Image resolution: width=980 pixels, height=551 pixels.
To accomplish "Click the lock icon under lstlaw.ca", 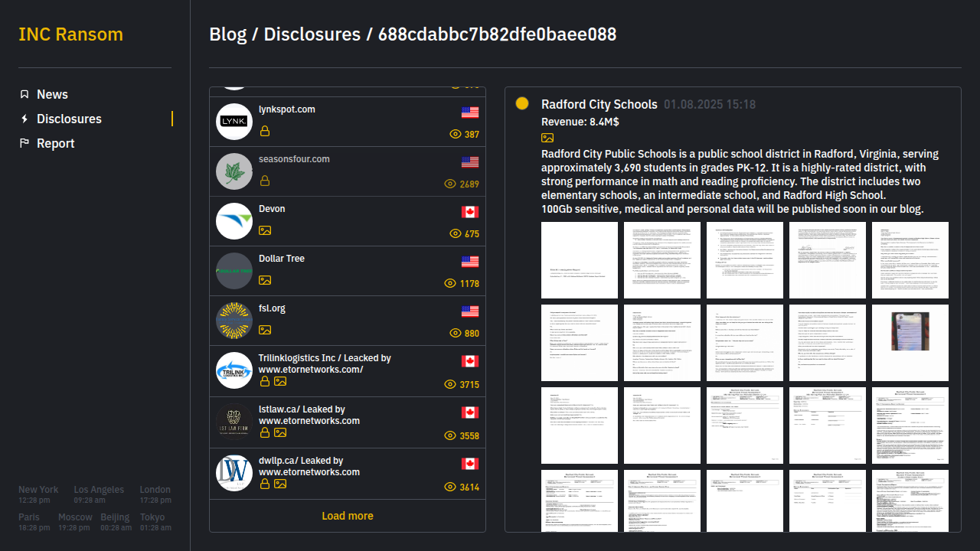I will (x=265, y=432).
